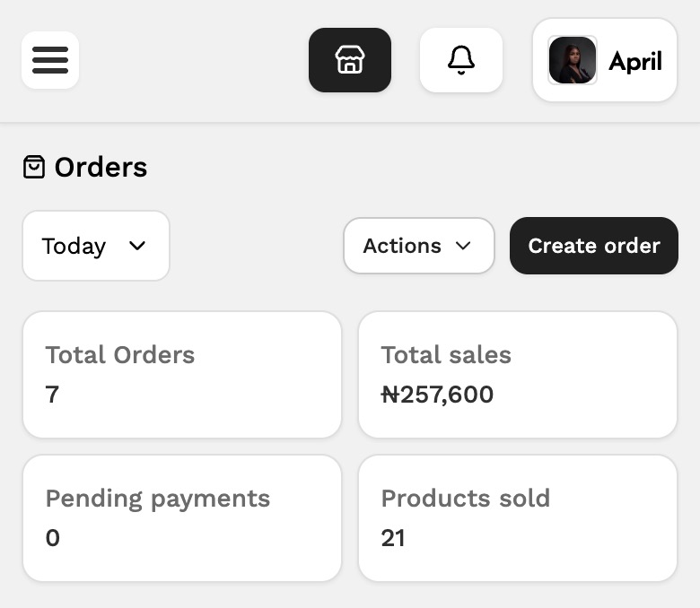700x608 pixels.
Task: Click the chevron inside the Actions button
Action: pos(463,246)
